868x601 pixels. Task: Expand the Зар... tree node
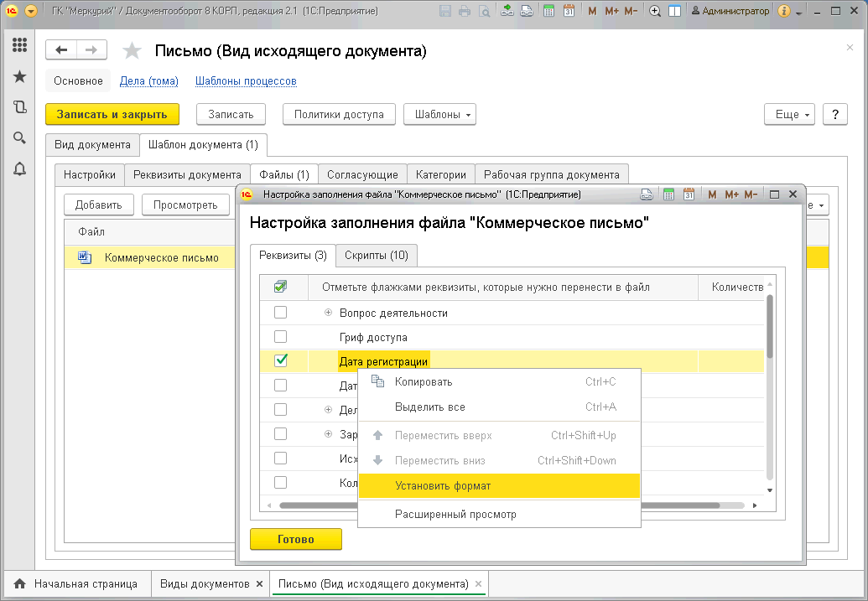tap(328, 434)
